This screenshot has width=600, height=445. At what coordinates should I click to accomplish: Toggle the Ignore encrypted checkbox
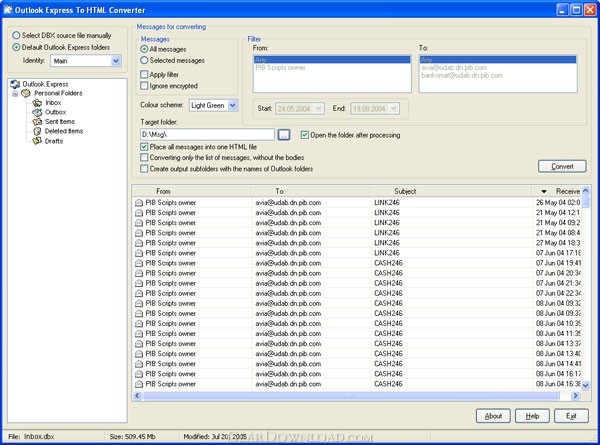click(145, 86)
